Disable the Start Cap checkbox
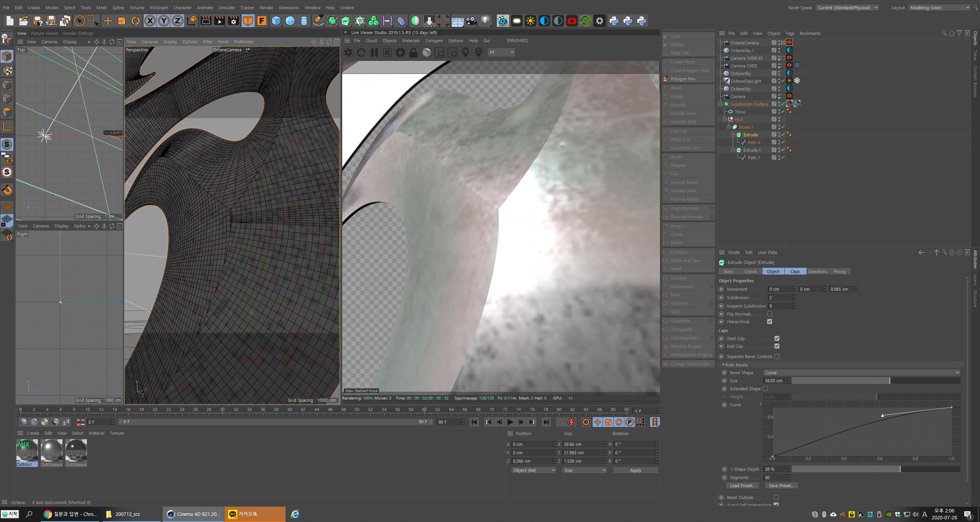 tap(777, 339)
